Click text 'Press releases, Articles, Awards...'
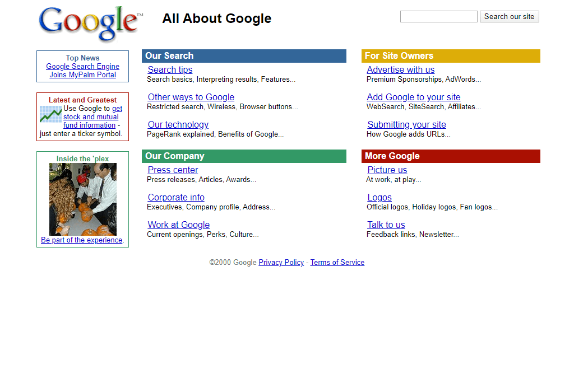The width and height of the screenshot is (574, 392). 201,180
